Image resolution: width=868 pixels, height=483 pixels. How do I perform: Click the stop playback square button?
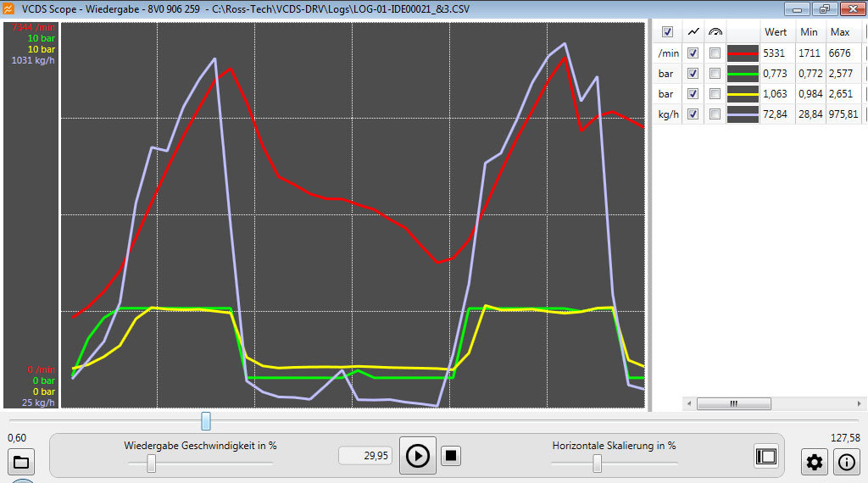452,456
